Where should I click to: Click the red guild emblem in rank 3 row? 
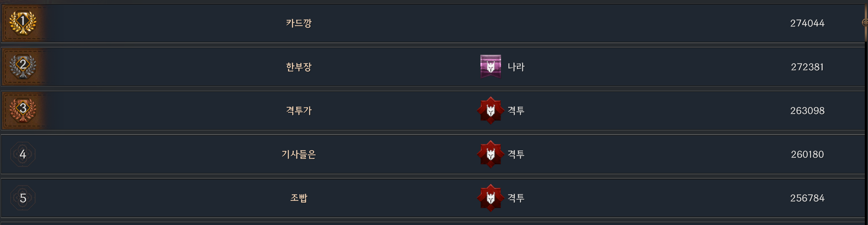point(490,111)
